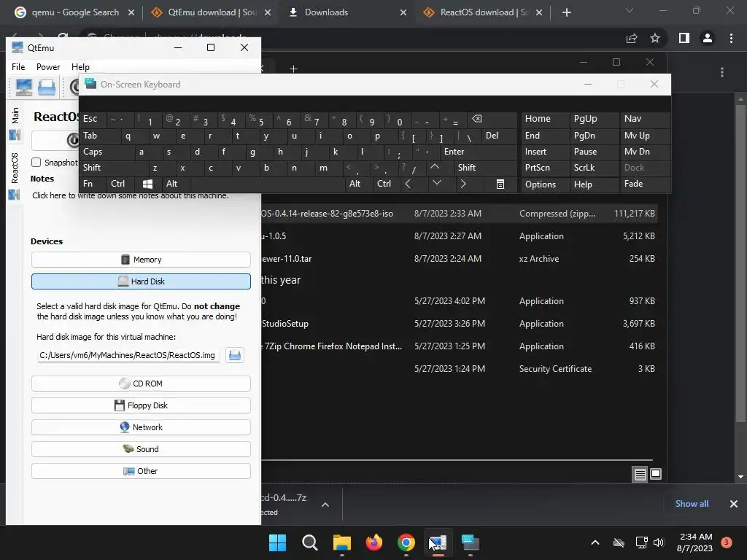Open Chrome profile avatar icon
This screenshot has width=747, height=560.
708,38
